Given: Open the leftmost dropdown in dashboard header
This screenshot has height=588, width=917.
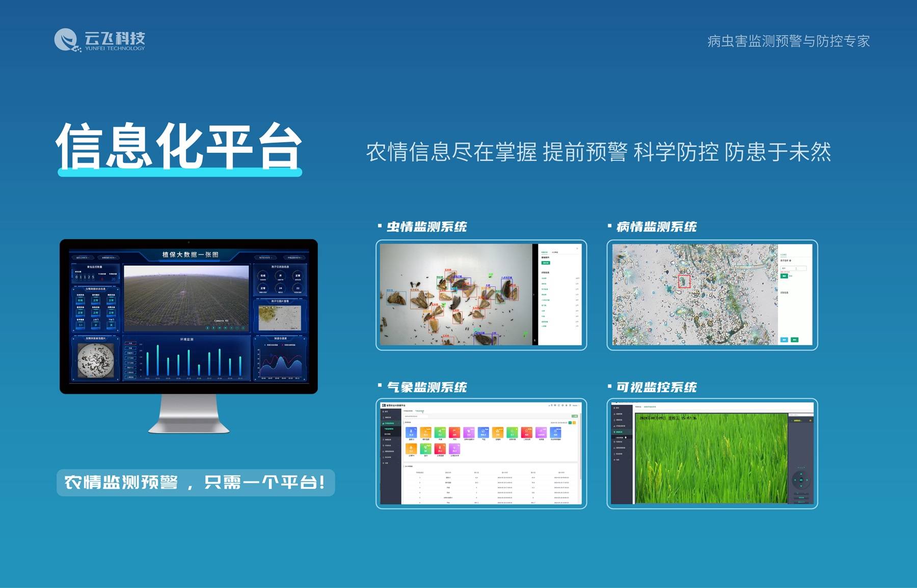Looking at the screenshot, I should [x=83, y=258].
